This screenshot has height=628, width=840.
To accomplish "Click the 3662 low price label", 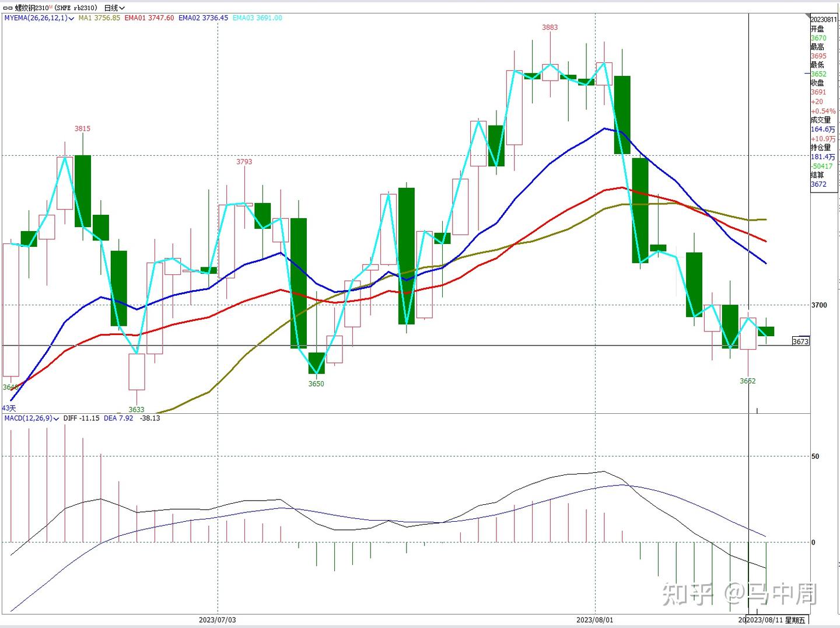I will tap(748, 381).
